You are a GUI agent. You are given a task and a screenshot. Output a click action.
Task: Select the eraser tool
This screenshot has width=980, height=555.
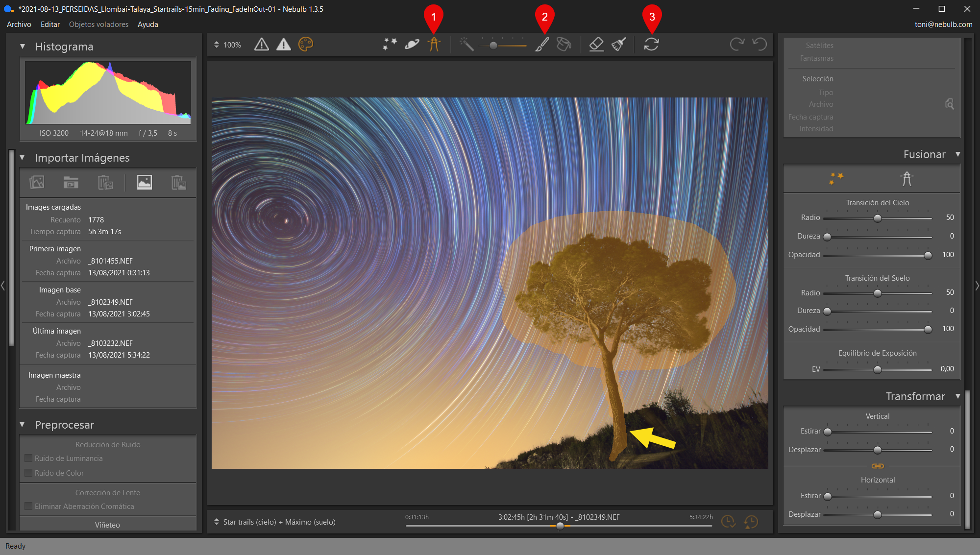pos(596,45)
